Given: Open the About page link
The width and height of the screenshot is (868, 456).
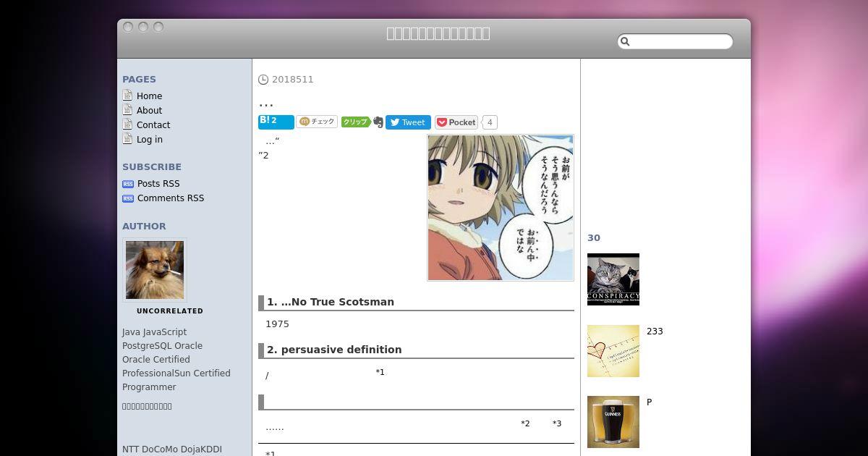Looking at the screenshot, I should 149,110.
